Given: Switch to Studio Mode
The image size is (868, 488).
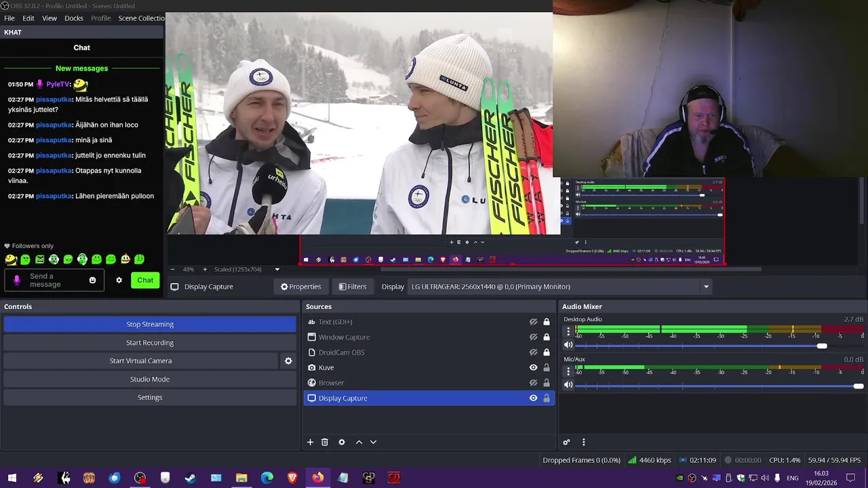Looking at the screenshot, I should pos(150,379).
